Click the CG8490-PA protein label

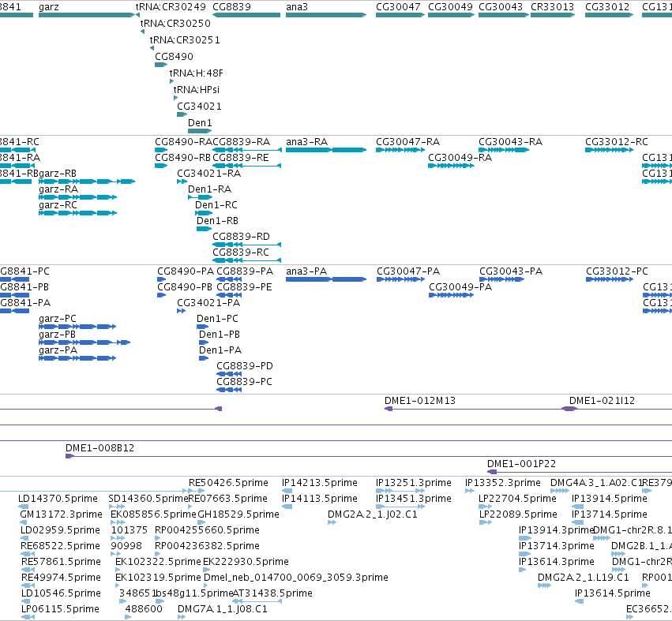[186, 271]
